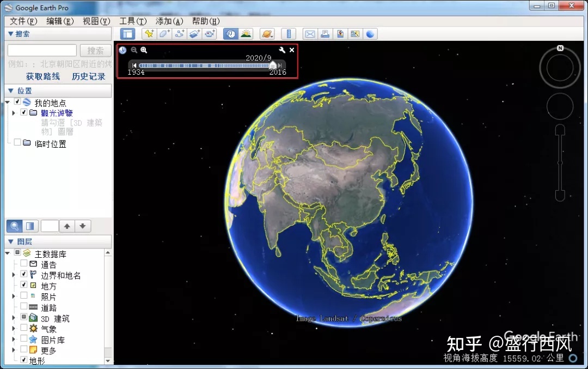Toggle the historical imagery clock button
This screenshot has width=588, height=369.
tap(230, 34)
